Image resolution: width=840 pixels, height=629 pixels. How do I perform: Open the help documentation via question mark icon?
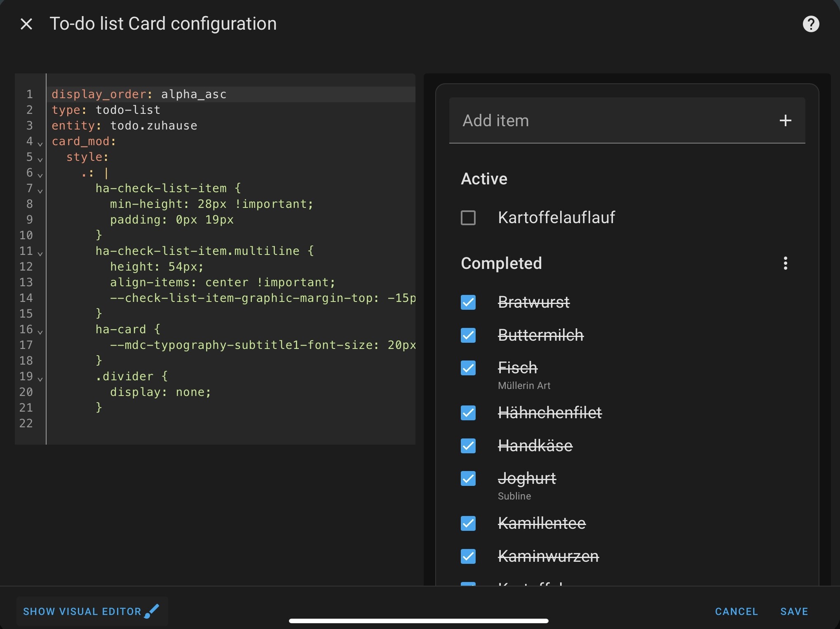pos(811,24)
